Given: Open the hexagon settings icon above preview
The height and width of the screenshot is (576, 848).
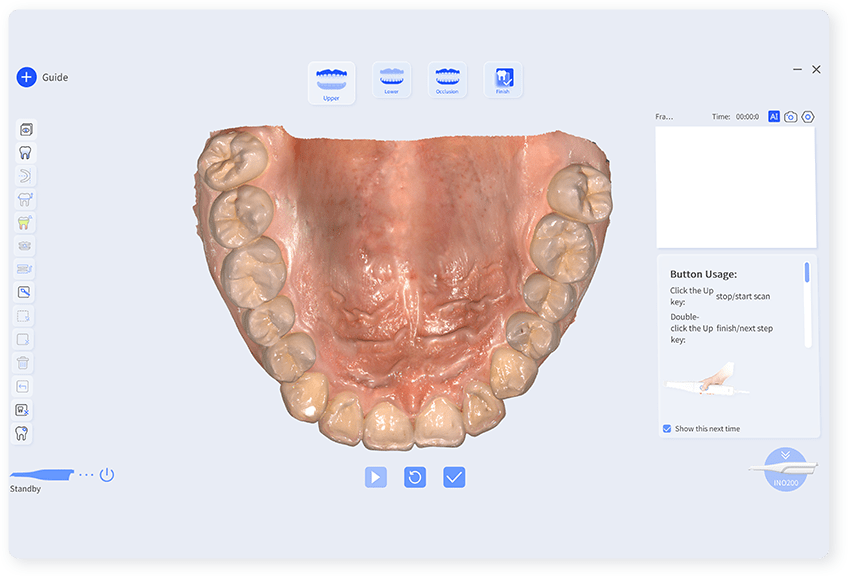Looking at the screenshot, I should [x=808, y=117].
